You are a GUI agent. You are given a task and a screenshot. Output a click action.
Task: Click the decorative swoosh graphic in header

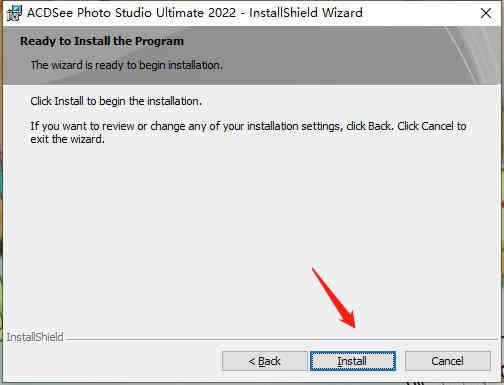pyautogui.click(x=473, y=55)
